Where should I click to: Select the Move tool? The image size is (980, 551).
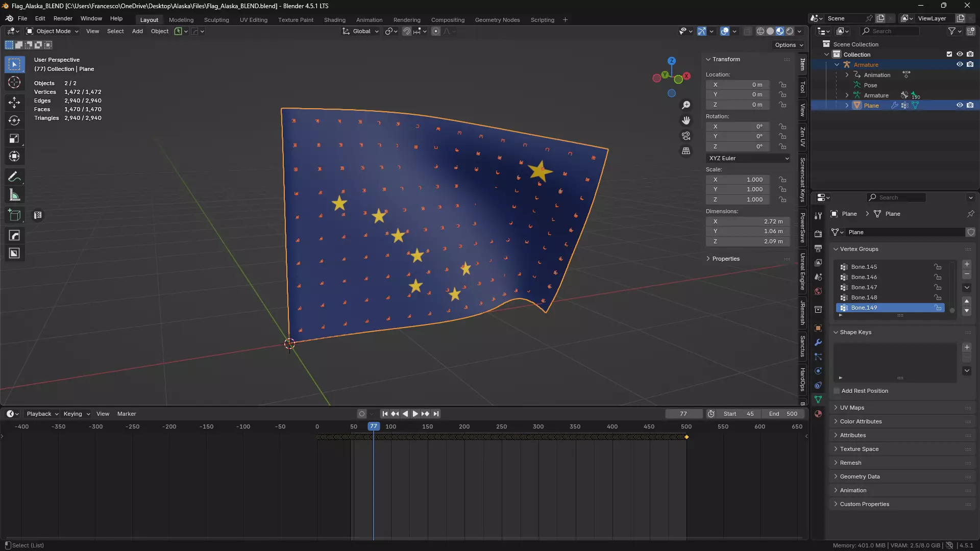point(14,103)
